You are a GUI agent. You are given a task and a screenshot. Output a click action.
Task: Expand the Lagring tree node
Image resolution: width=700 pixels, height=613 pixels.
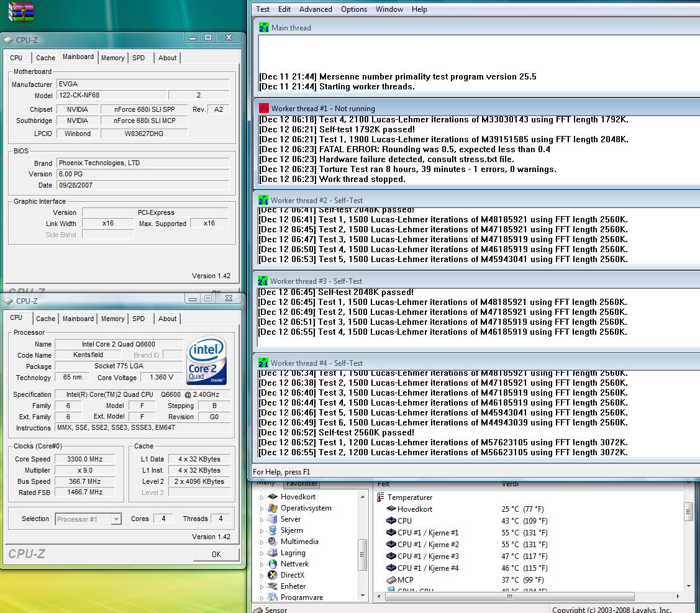click(x=261, y=553)
